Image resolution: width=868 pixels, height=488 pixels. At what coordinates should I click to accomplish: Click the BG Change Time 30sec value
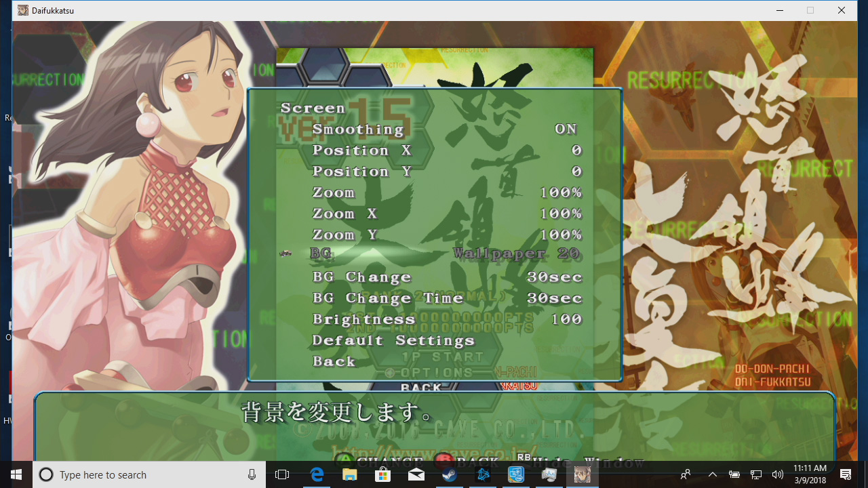tap(555, 298)
